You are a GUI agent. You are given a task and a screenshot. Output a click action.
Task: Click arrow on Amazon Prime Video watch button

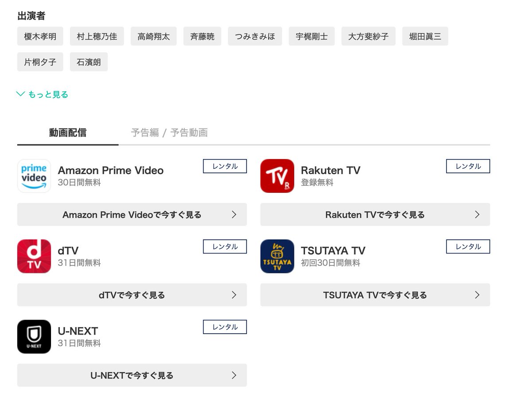tap(234, 214)
